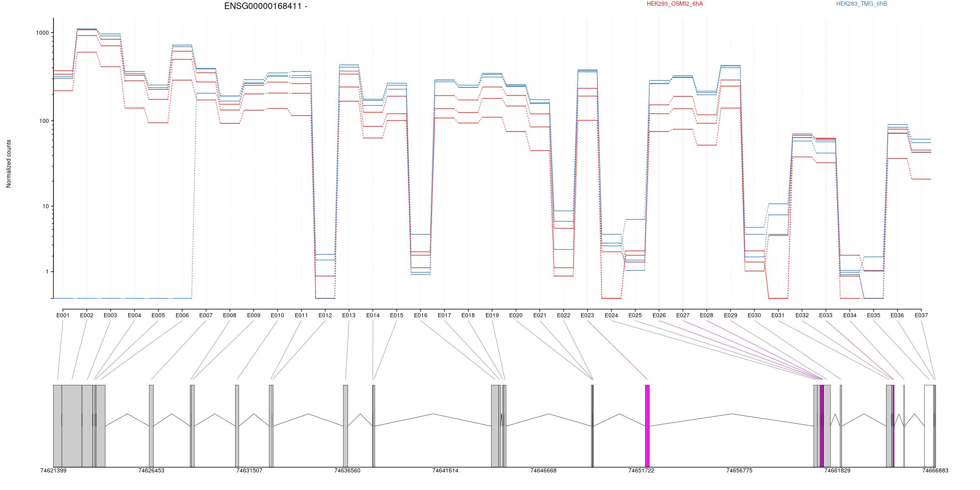Click exon label E008

(x=229, y=315)
